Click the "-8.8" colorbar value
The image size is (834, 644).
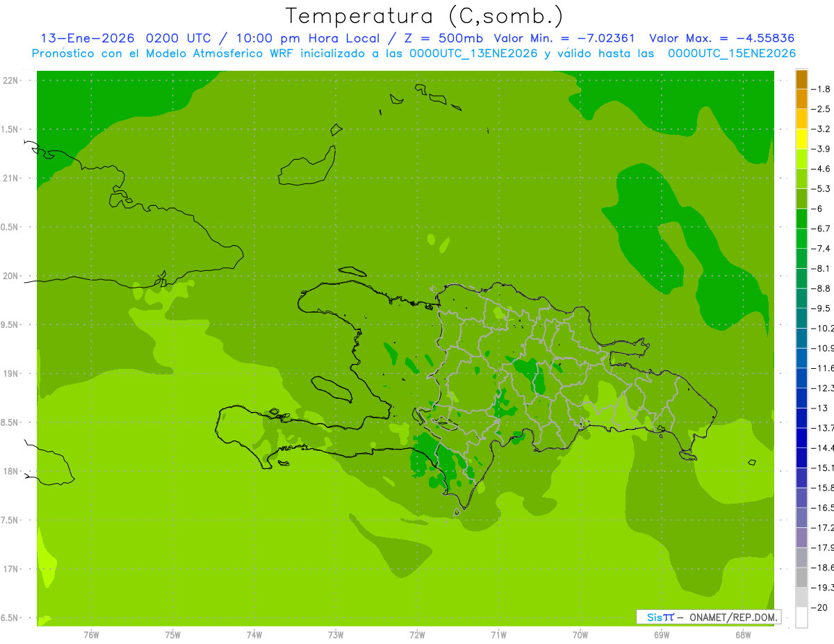(x=821, y=288)
